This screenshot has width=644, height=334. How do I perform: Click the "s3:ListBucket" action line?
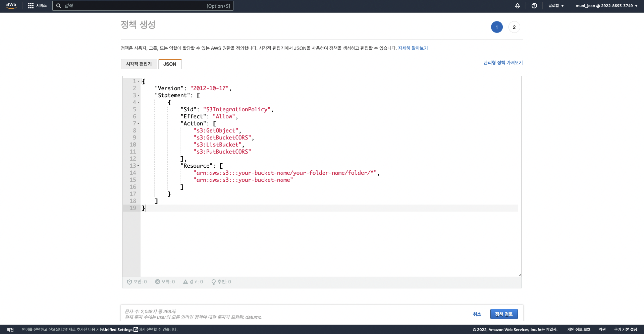[x=217, y=145]
